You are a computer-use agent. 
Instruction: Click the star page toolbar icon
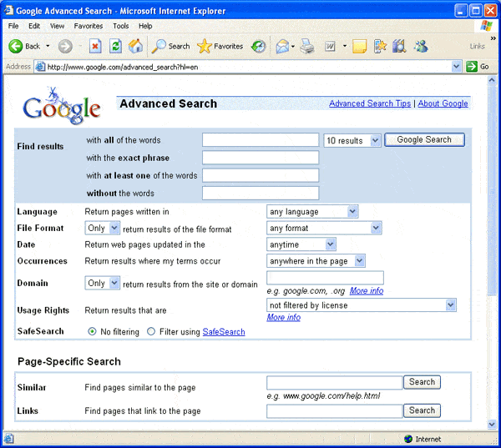(380, 47)
